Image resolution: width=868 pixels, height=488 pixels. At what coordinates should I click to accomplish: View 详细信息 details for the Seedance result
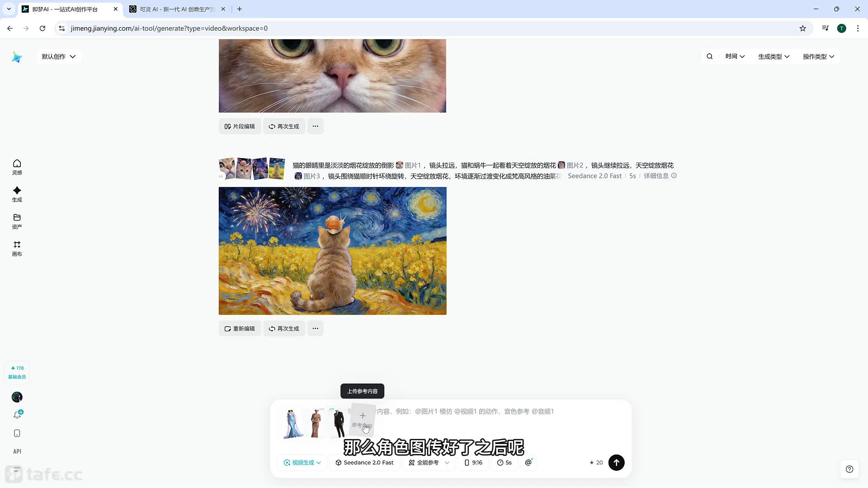pos(656,176)
